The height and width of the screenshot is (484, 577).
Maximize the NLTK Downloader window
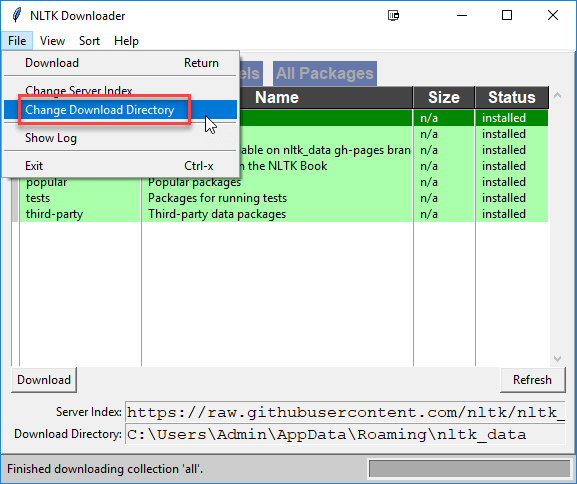click(507, 15)
